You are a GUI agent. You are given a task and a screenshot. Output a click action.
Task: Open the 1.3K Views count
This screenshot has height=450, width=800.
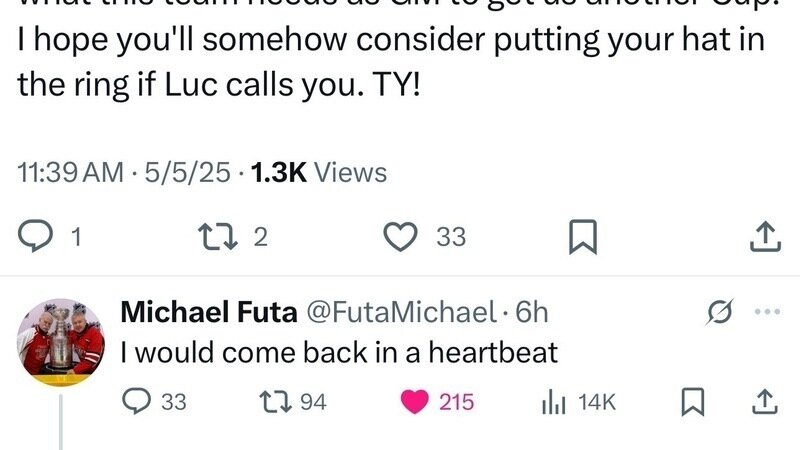(x=318, y=172)
